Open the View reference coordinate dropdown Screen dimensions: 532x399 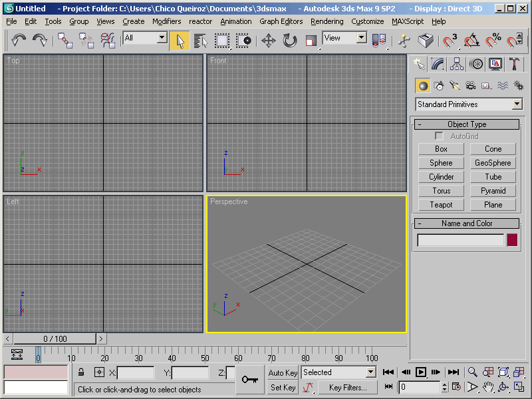click(x=344, y=38)
